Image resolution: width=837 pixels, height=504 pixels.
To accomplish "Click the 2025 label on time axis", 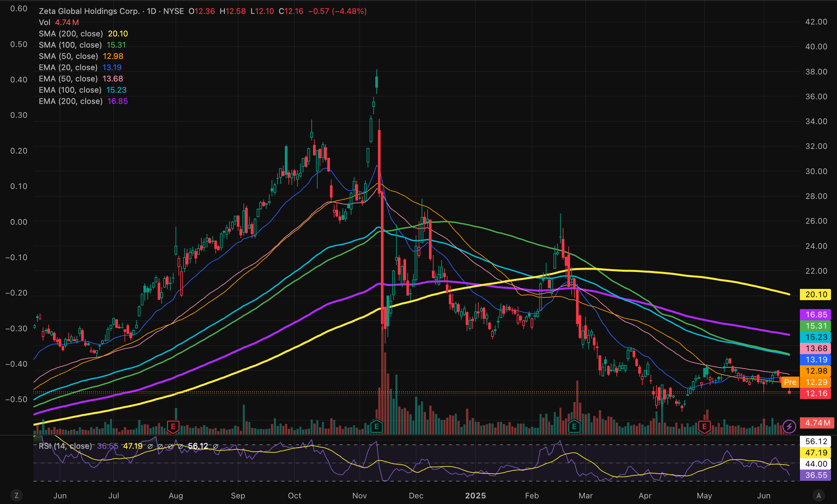I will coord(475,495).
